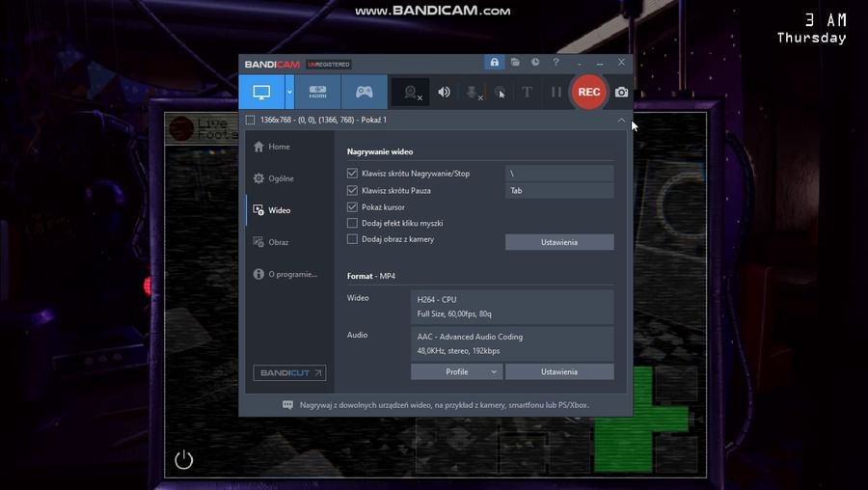Image resolution: width=868 pixels, height=490 pixels.
Task: Click the speaker sound icon
Action: 444,92
